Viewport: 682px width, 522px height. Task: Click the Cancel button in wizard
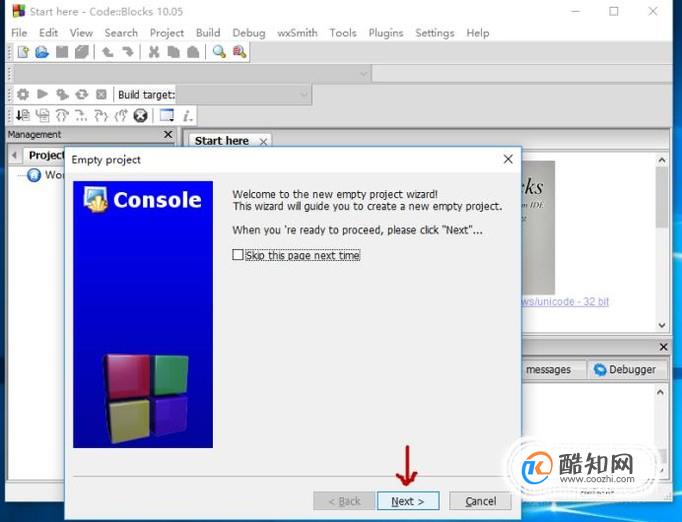[480, 501]
